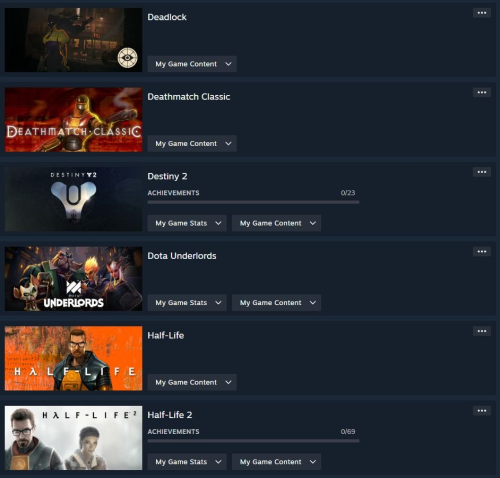The image size is (500, 478).
Task: Open the Dota Underlords game thumbnail
Action: (73, 279)
